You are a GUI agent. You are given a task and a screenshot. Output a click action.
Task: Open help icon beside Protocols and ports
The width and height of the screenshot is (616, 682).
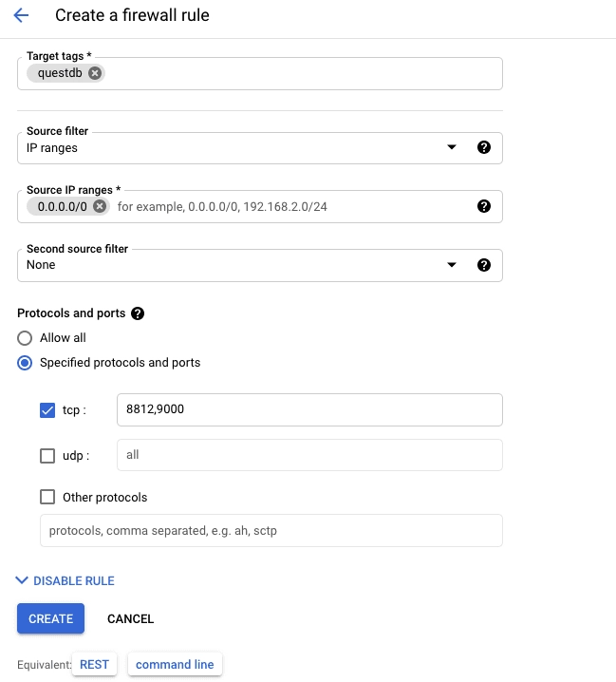(x=138, y=313)
